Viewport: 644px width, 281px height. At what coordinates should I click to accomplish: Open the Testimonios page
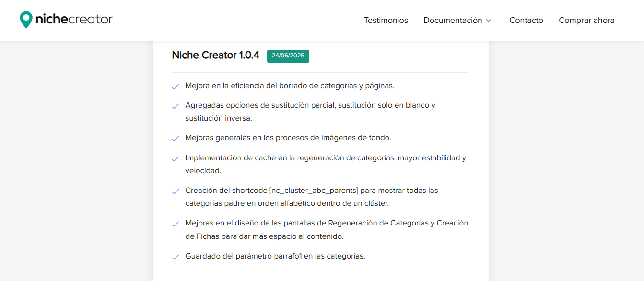point(386,20)
